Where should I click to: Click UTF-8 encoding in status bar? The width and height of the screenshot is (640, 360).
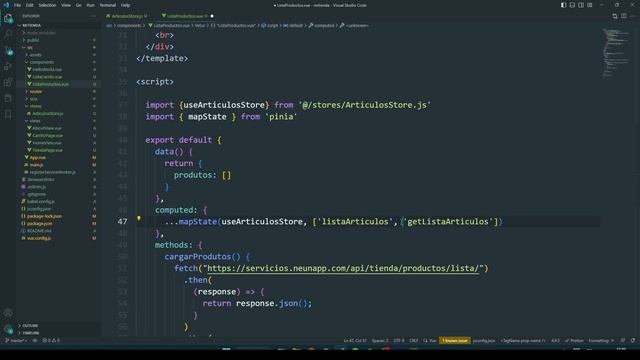pyautogui.click(x=399, y=340)
